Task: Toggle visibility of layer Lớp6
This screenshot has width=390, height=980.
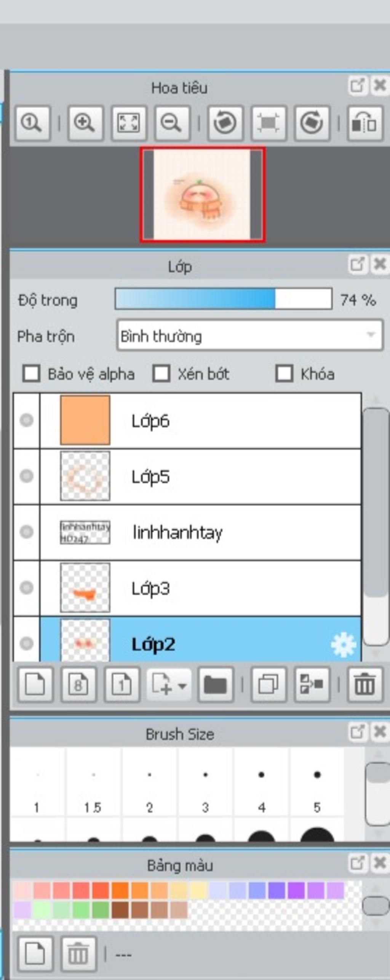Action: click(x=27, y=420)
